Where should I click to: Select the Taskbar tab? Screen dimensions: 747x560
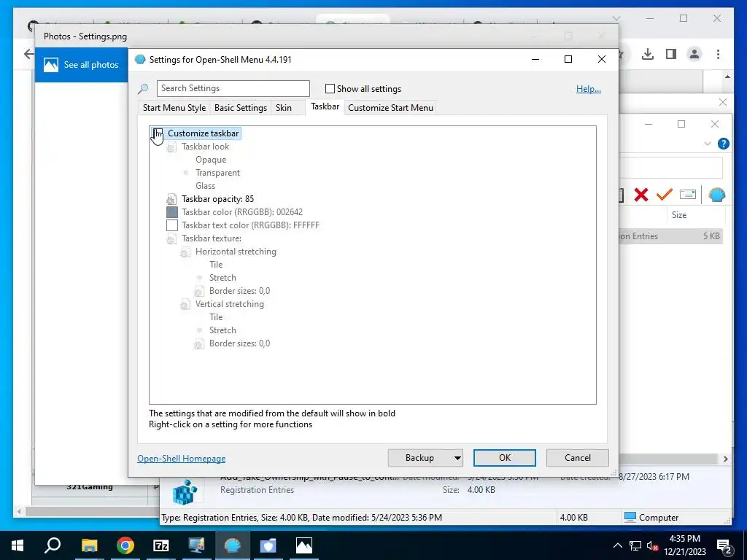[325, 106]
